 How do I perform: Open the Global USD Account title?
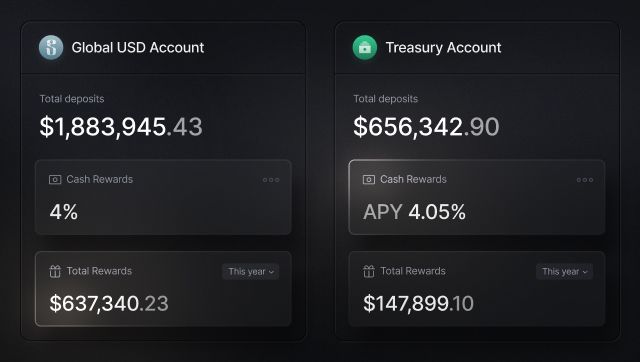click(x=138, y=48)
